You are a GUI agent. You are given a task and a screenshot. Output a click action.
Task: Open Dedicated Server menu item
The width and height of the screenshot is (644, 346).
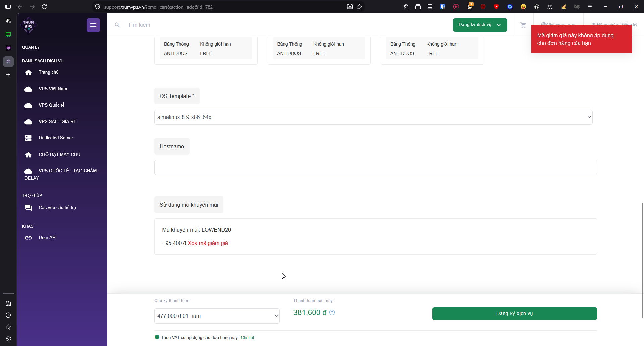click(56, 138)
